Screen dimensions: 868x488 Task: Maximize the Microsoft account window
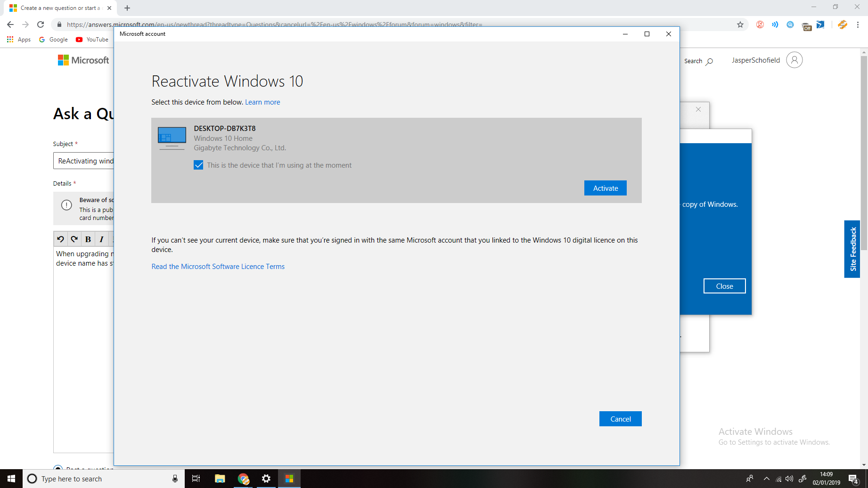647,34
